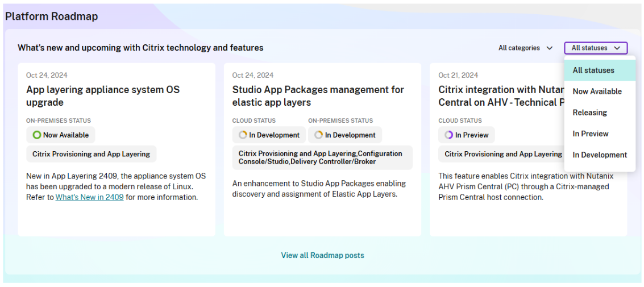
Task: Click the In Development icon under Cloud Status
Action: pos(243,135)
